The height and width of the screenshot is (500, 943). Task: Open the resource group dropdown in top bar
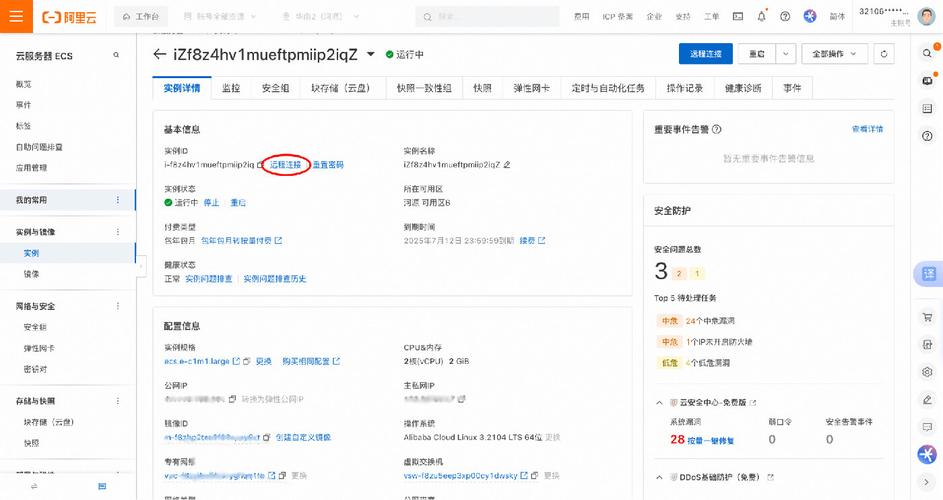coord(220,17)
